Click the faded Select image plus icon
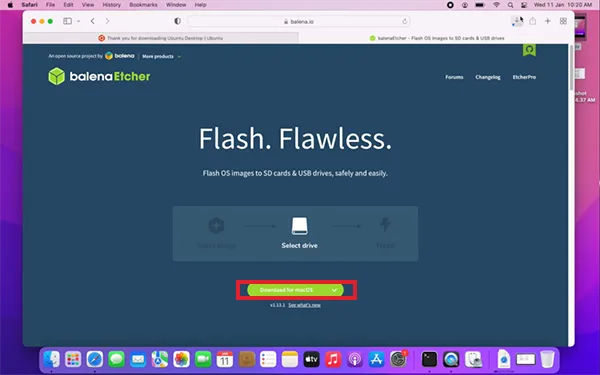This screenshot has width=600, height=375. [216, 225]
